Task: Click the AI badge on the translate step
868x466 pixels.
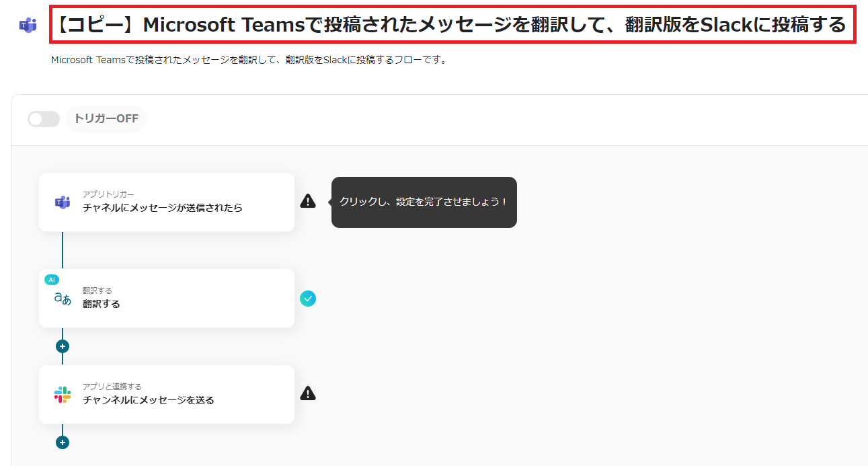Action: click(x=52, y=279)
